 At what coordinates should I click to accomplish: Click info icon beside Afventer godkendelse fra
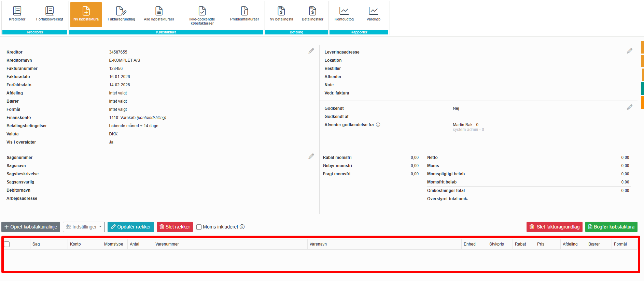pyautogui.click(x=378, y=125)
